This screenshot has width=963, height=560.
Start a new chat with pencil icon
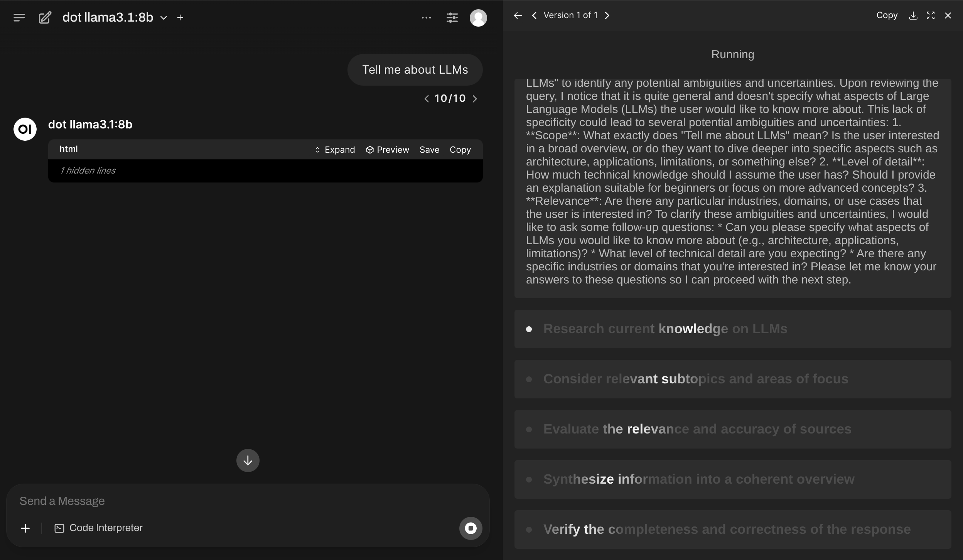coord(45,18)
